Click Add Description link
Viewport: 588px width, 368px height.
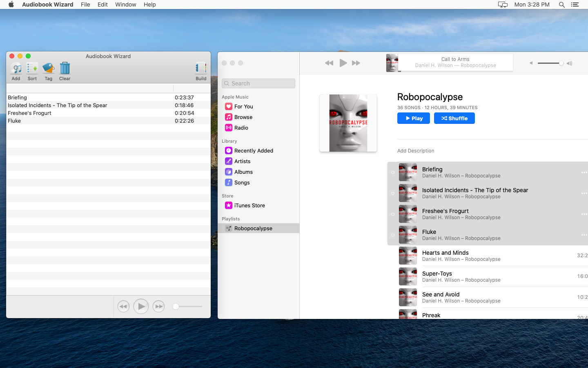(416, 151)
